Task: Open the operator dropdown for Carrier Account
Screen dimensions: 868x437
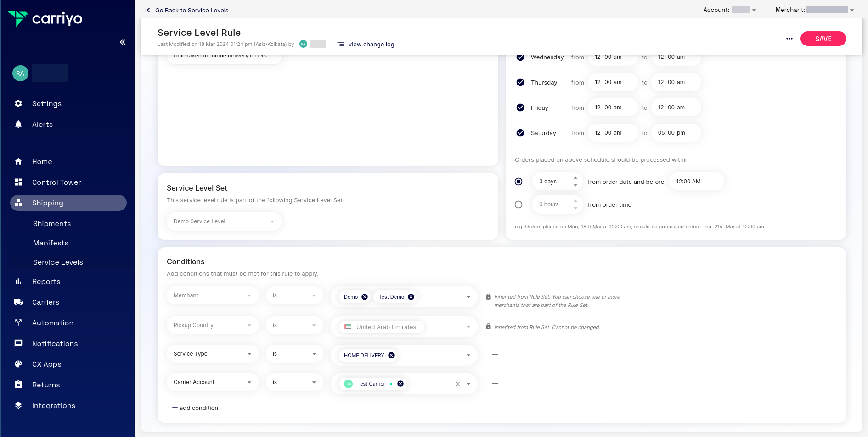Action: (x=294, y=382)
